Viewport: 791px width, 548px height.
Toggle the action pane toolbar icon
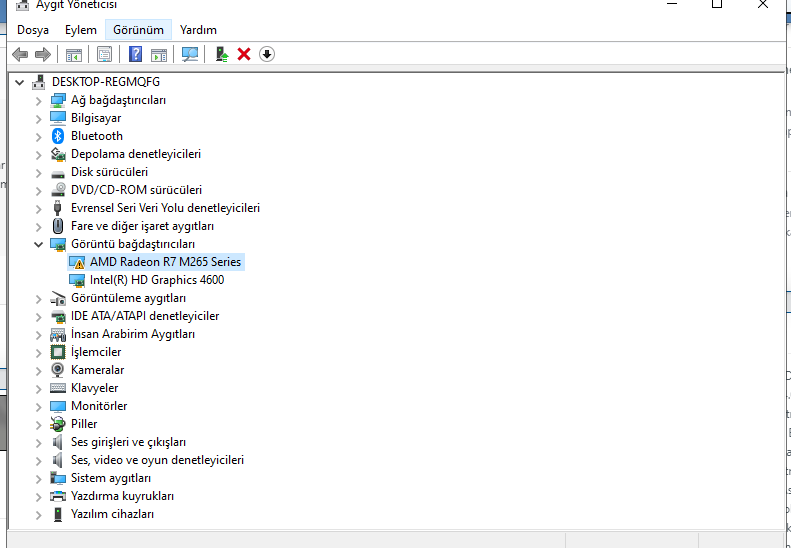[159, 54]
